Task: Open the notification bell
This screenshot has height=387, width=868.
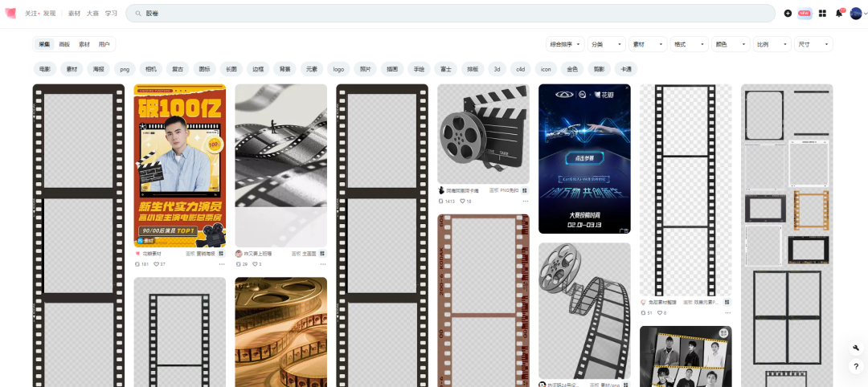Action: 839,14
